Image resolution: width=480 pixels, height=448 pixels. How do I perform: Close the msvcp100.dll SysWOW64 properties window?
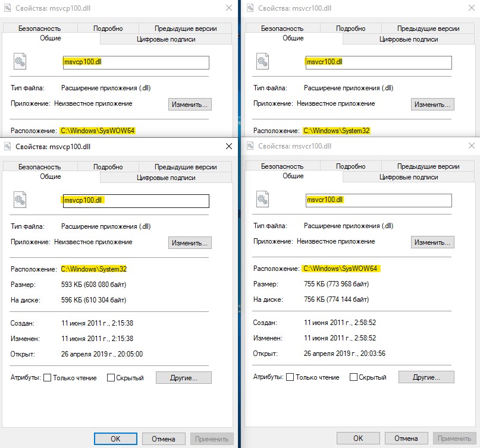(228, 8)
